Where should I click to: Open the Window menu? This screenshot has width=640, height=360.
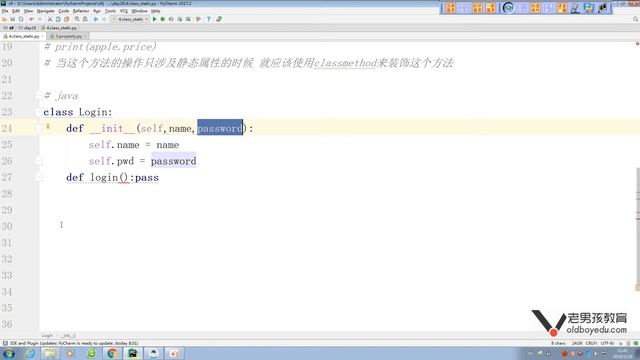139,11
